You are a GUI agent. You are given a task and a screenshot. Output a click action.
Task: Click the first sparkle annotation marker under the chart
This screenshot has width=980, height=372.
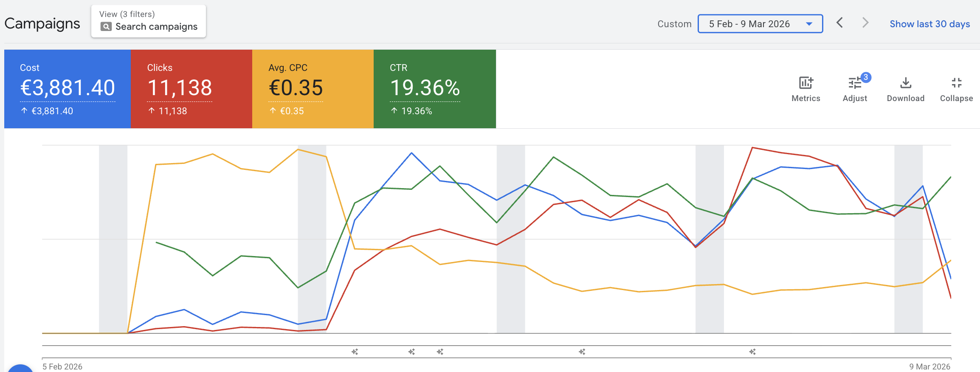tap(355, 352)
